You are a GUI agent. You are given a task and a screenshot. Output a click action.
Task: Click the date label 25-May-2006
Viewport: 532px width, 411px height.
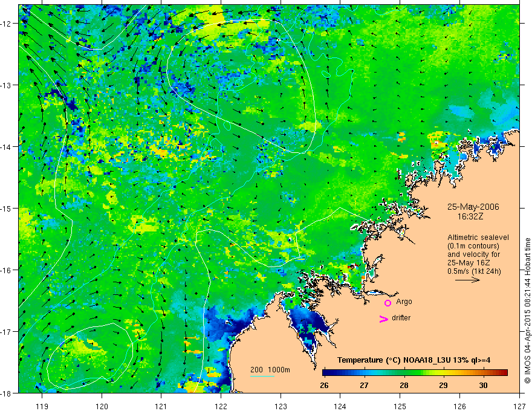click(473, 207)
